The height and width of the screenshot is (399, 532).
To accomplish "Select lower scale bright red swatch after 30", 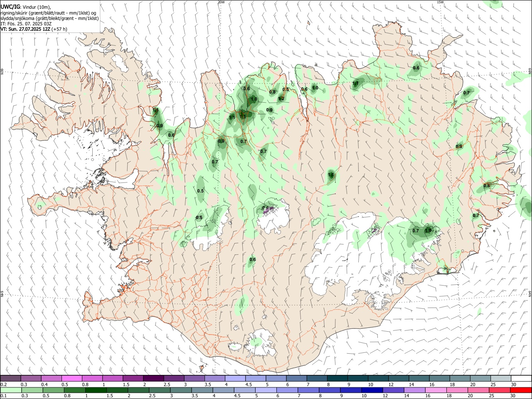I will click(x=521, y=390).
